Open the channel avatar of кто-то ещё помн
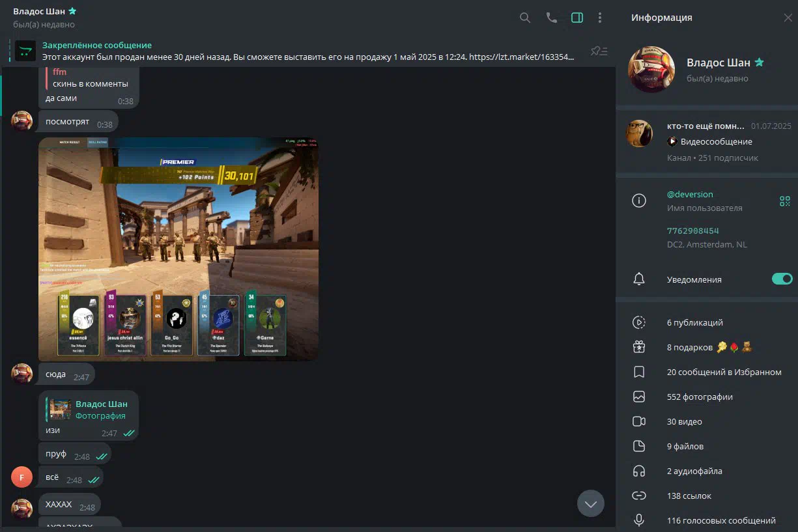This screenshot has height=532, width=798. pos(639,133)
